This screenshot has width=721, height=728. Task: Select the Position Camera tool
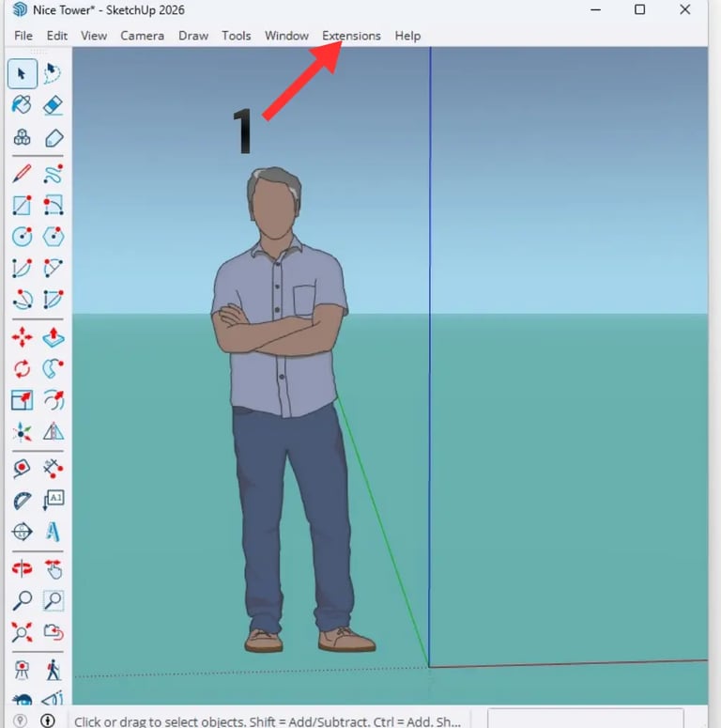pos(22,670)
